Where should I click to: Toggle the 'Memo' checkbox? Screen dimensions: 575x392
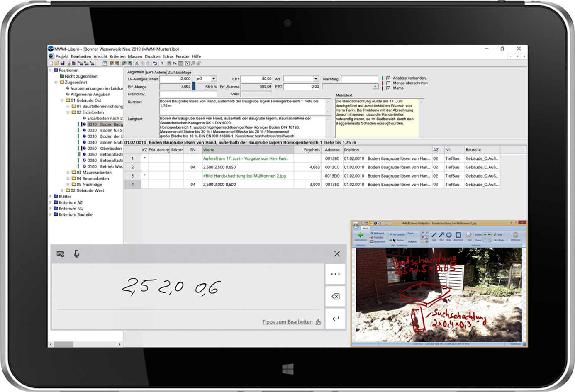388,88
